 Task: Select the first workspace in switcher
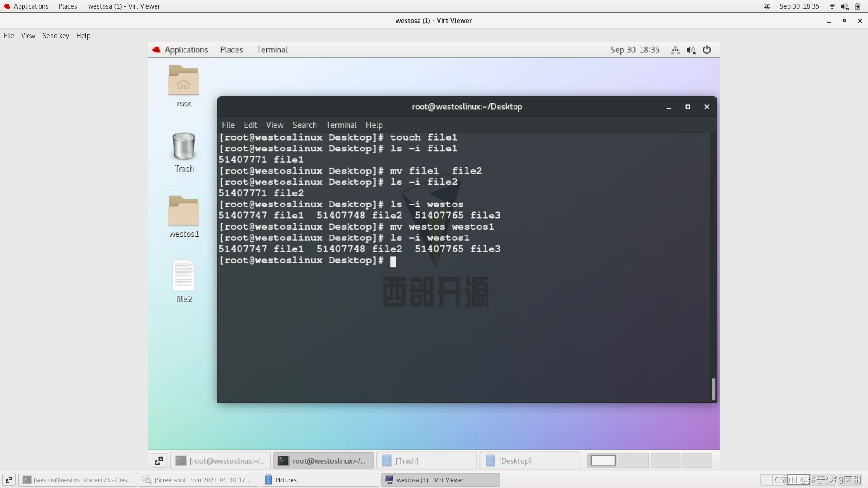point(603,460)
